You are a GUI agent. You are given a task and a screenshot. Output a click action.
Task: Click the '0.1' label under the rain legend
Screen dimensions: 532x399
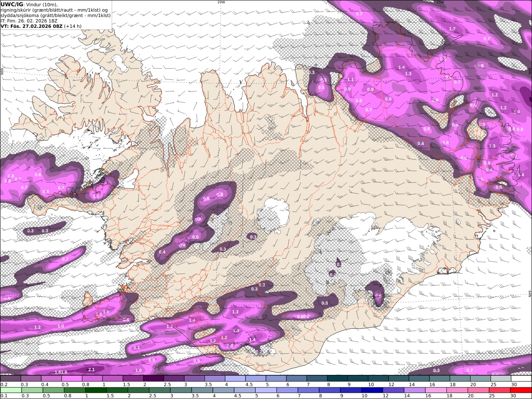tap(4, 396)
